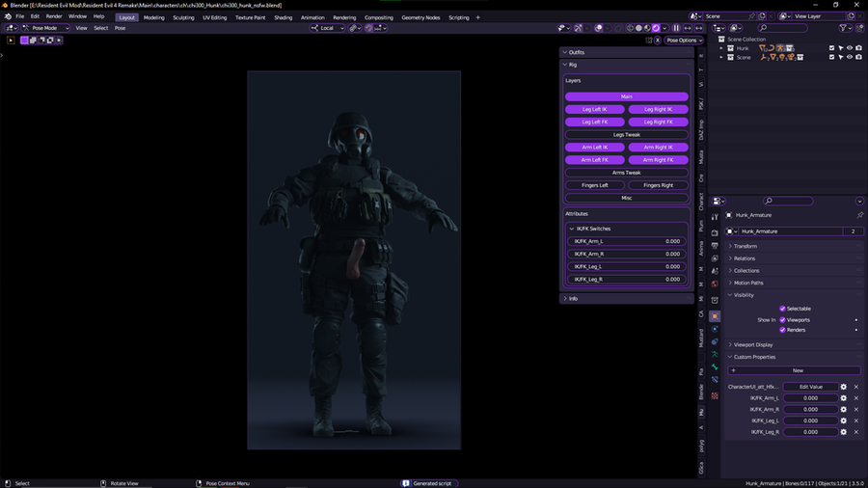Screen dimensions: 868x488
Task: Expand the Motion Paths panel
Action: pyautogui.click(x=795, y=283)
